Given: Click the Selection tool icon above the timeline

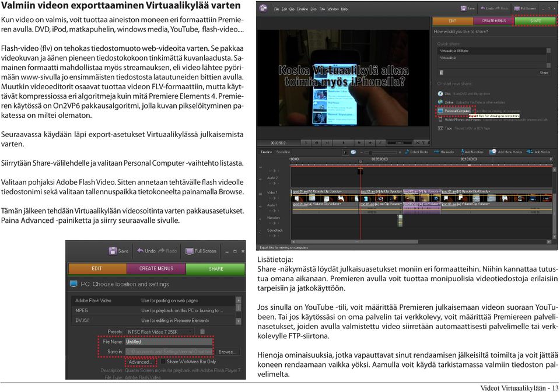Looking at the screenshot, I should click(345, 152).
